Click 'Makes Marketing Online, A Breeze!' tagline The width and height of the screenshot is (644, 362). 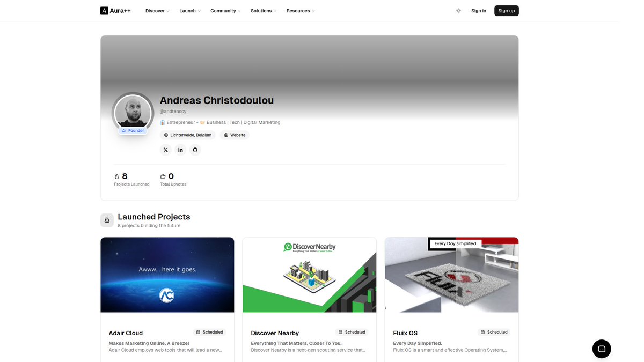click(149, 343)
